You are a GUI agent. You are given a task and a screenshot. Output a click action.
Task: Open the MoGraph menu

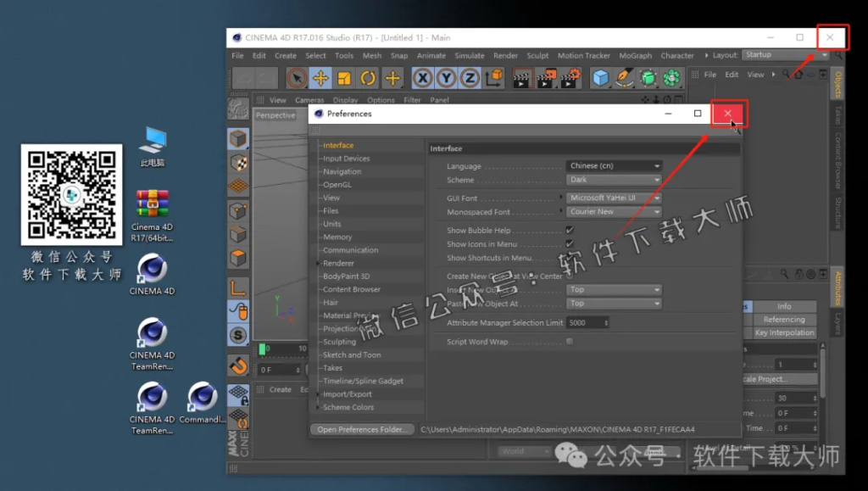point(635,55)
